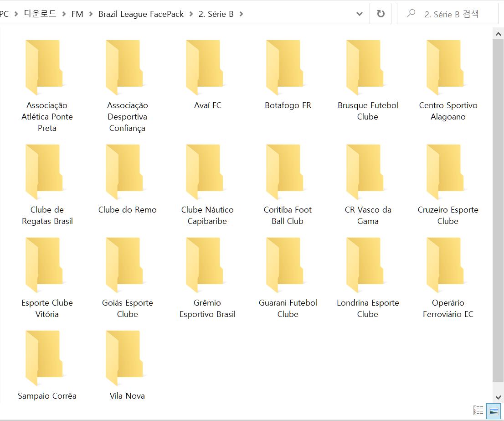The height and width of the screenshot is (421, 504).
Task: Click the Clube do Remo folder name
Action: [x=127, y=210]
